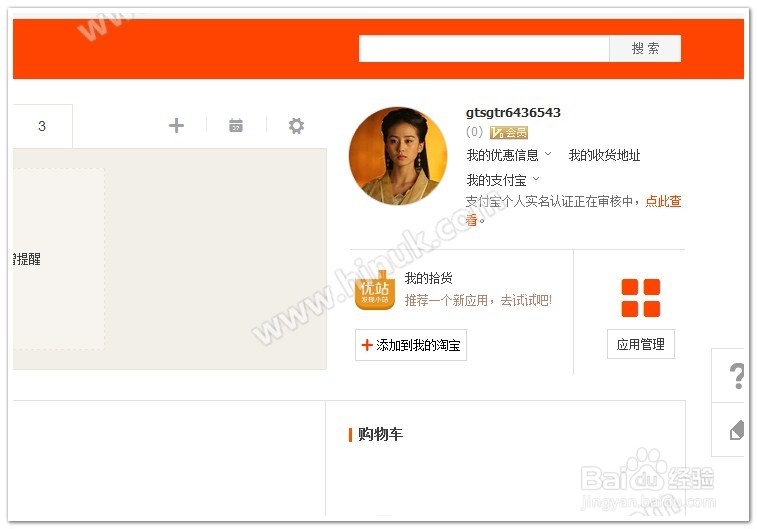Viewport: 757px width, 529px height.
Task: Expand 我的优惠信息 dropdown
Action: coord(509,155)
